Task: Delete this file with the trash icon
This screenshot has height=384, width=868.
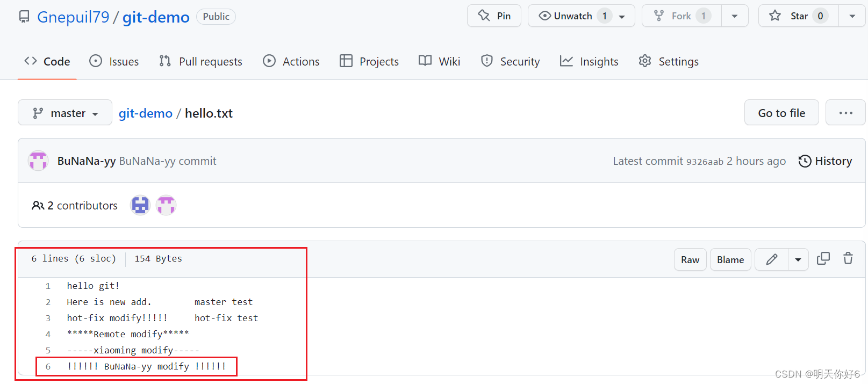Action: click(848, 258)
